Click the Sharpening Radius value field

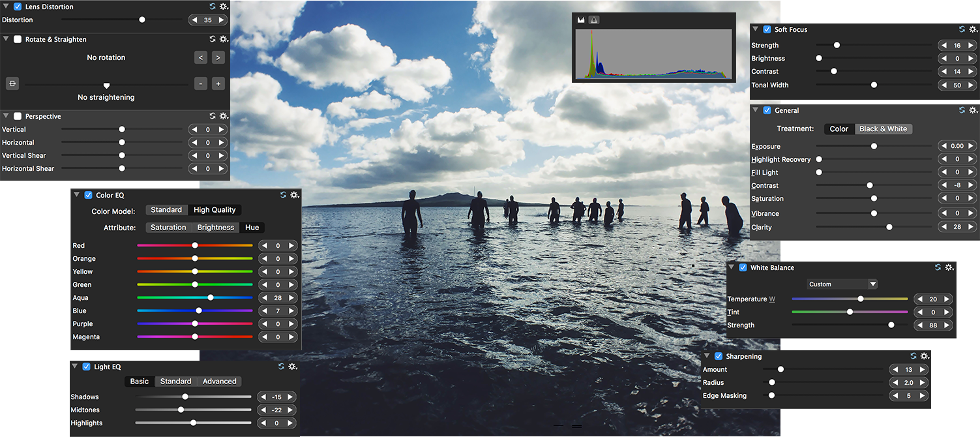pos(909,383)
